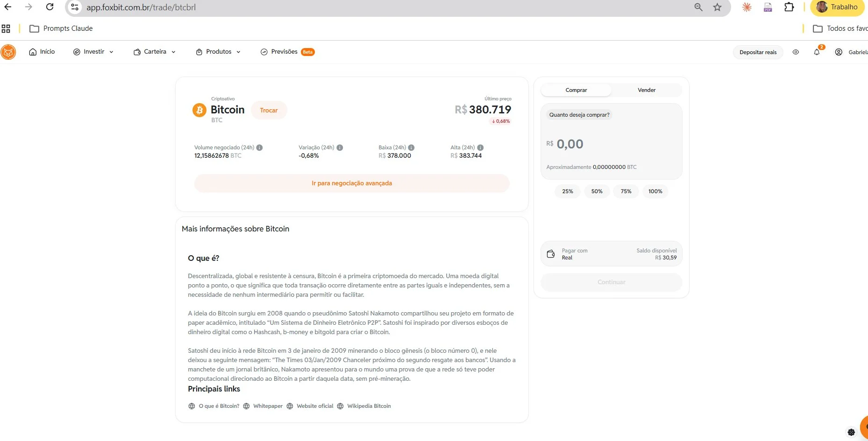Click the zoom magnifier icon in address bar

698,7
